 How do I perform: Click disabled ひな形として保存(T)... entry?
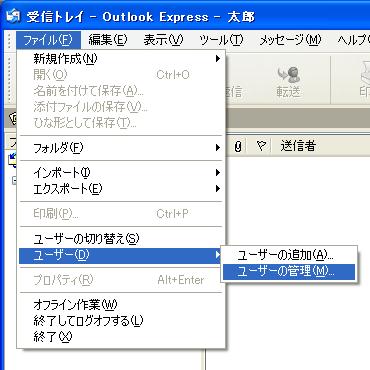(121, 123)
